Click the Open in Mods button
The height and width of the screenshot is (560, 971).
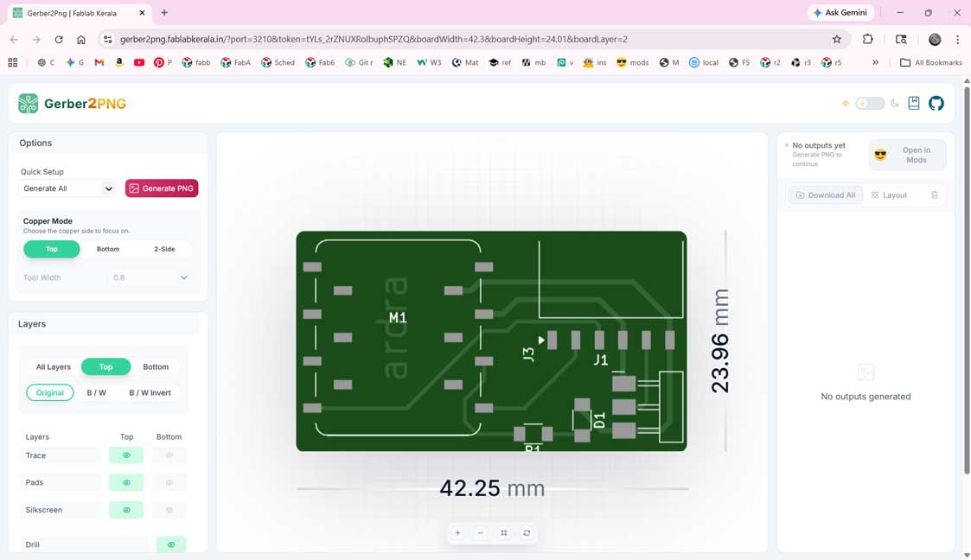[x=907, y=155]
